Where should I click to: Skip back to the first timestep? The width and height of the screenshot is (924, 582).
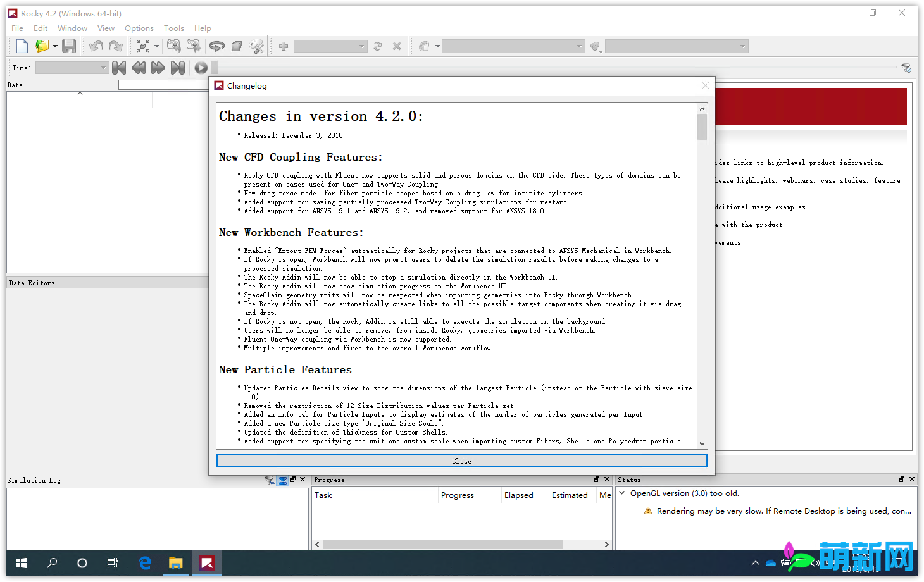[118, 67]
